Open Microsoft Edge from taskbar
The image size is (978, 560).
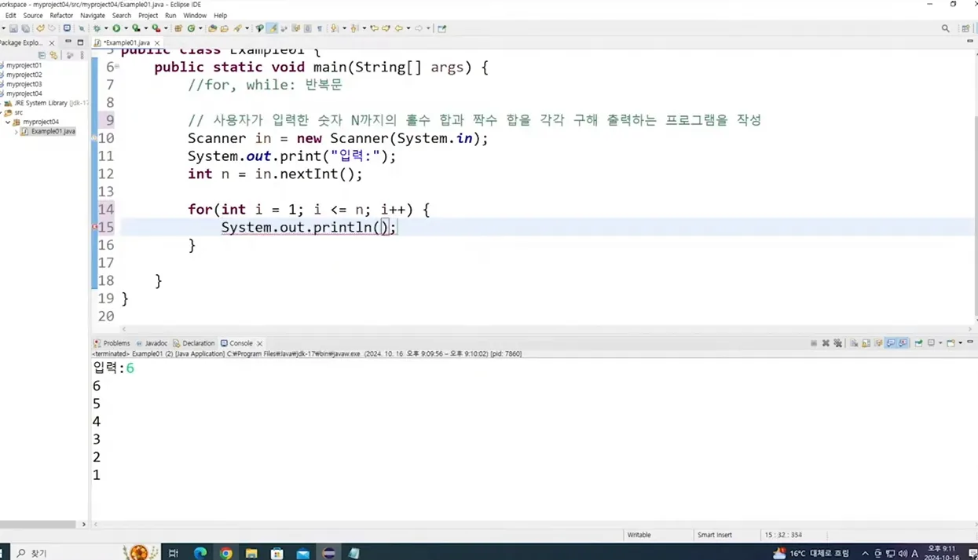(x=200, y=553)
